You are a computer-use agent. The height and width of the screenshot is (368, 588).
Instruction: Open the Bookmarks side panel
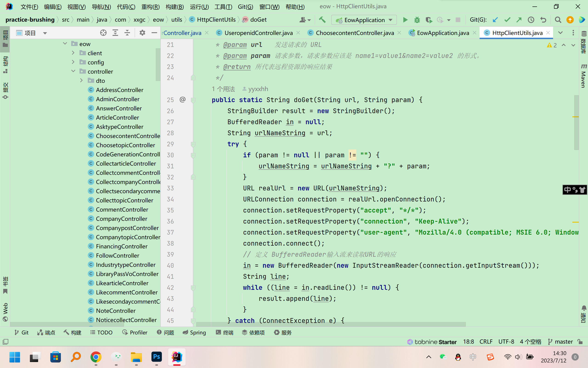point(5,285)
